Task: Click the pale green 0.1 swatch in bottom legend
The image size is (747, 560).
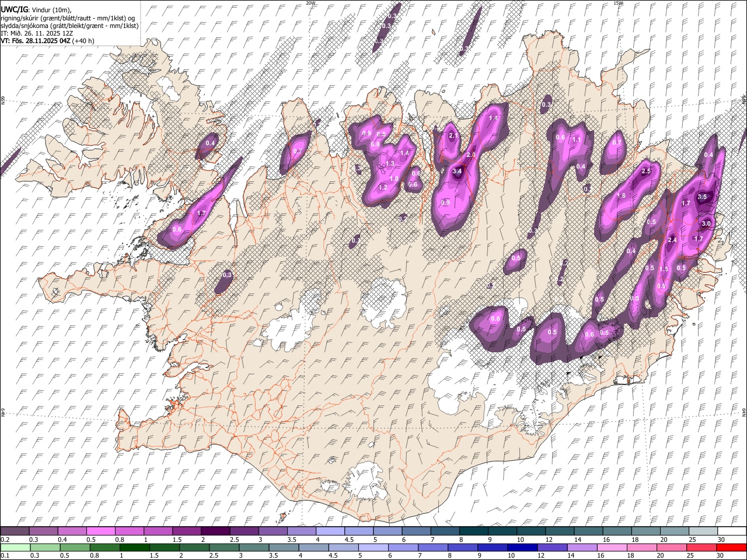Action: click(15, 547)
